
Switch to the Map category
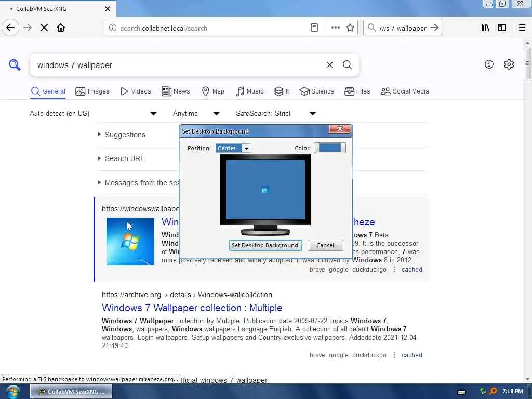(x=212, y=91)
